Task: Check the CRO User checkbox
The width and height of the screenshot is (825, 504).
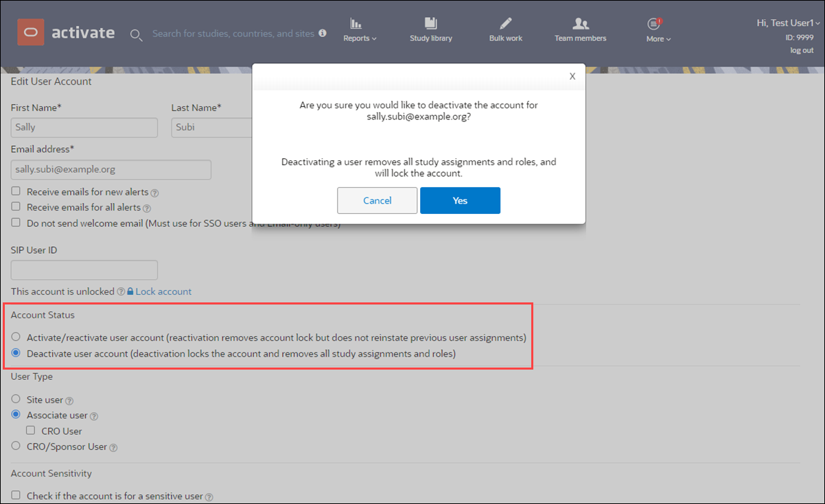Action: tap(30, 431)
